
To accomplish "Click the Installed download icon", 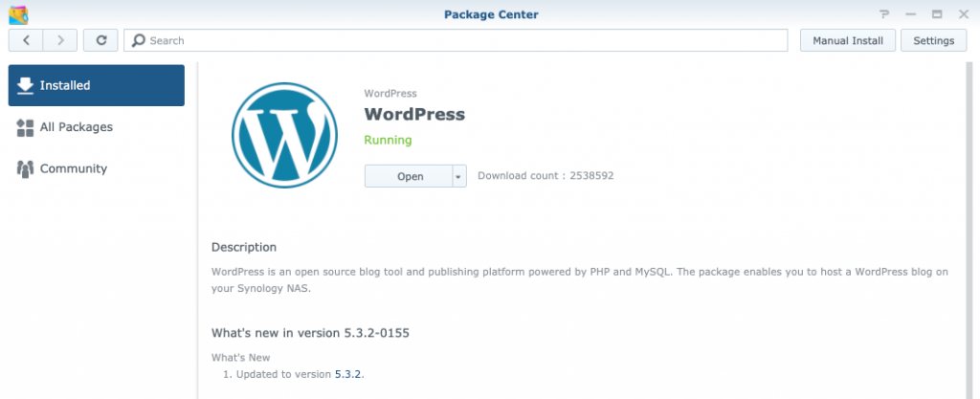I will click(x=25, y=85).
